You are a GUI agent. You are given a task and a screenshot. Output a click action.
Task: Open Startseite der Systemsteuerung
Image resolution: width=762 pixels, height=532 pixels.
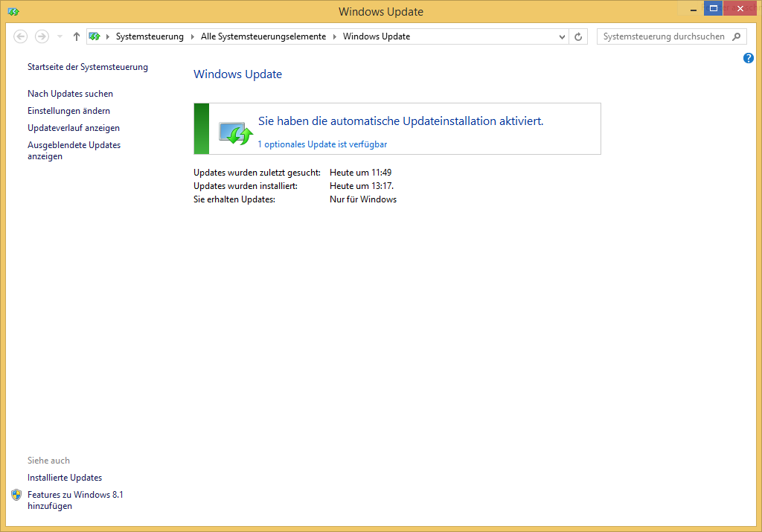tap(88, 67)
